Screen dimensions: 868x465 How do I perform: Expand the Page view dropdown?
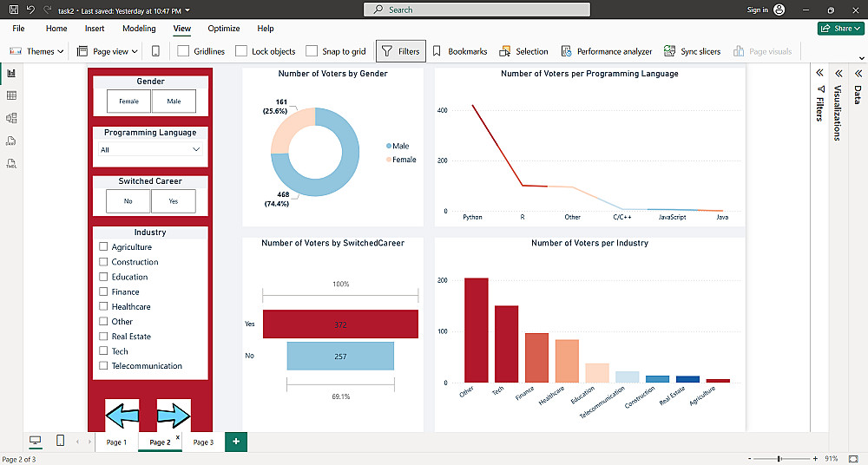(x=108, y=51)
